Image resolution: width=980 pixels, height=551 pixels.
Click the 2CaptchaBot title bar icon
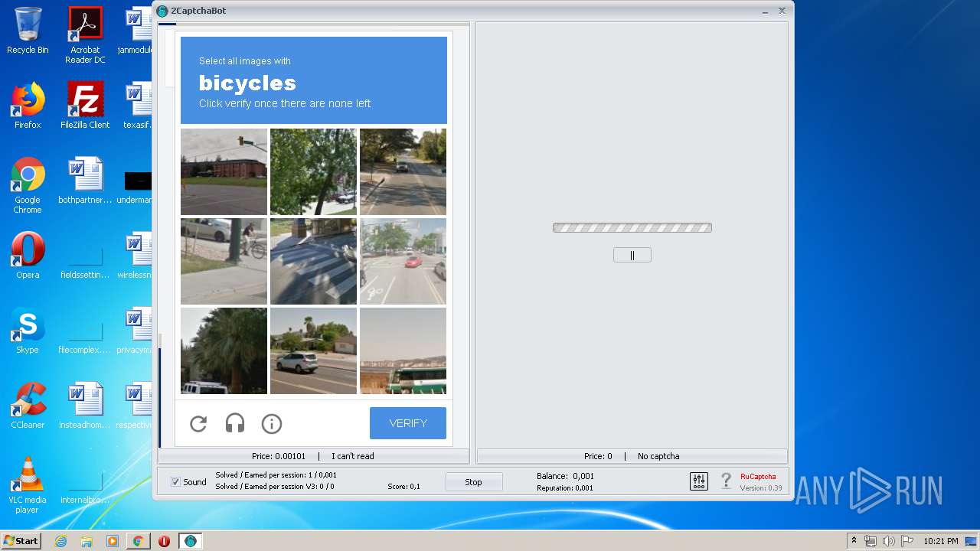(162, 11)
